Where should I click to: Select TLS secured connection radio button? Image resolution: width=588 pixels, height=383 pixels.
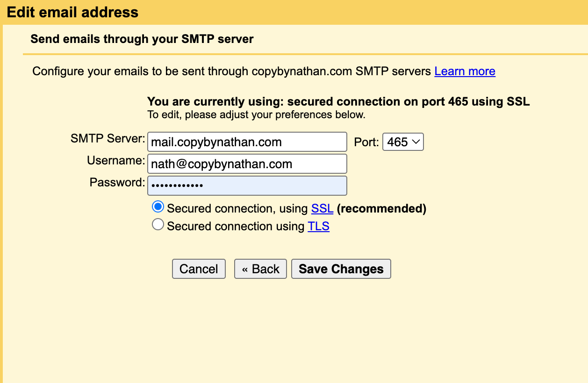(158, 225)
